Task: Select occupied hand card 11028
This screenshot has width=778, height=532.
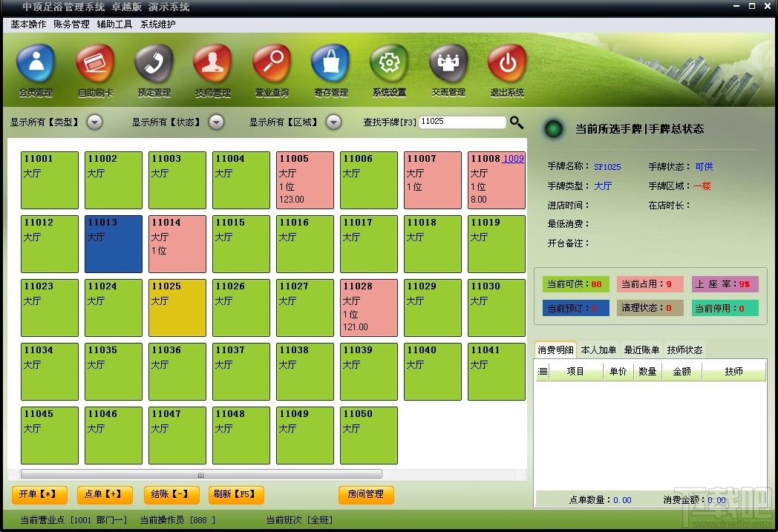Action: pyautogui.click(x=369, y=308)
